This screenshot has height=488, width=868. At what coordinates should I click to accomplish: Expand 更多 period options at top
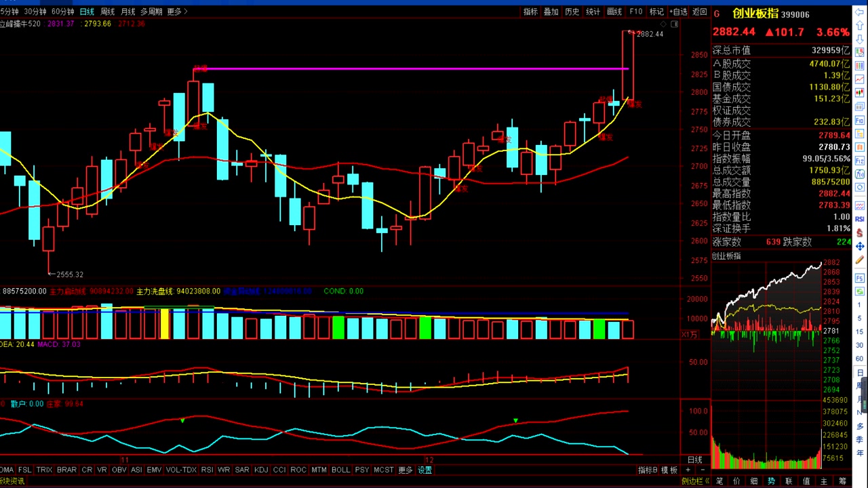click(177, 12)
